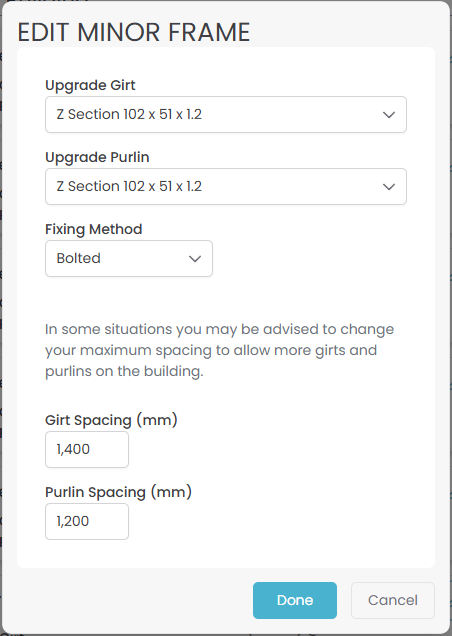Click the Purlin Spacing (mm) label

[x=118, y=492]
